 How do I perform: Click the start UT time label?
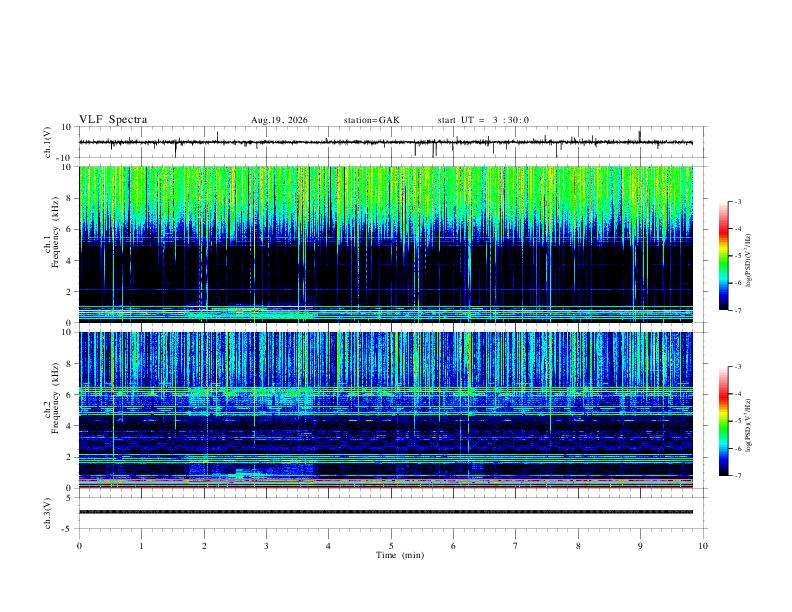(x=483, y=120)
